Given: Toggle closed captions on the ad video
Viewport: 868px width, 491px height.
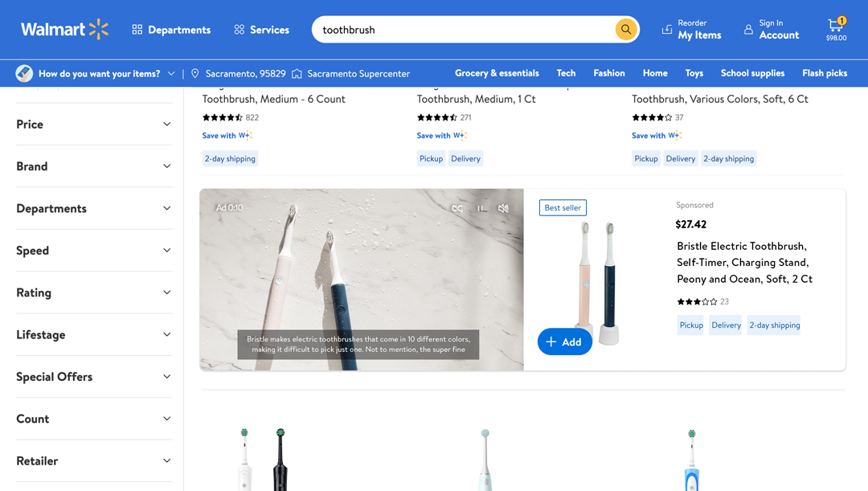Looking at the screenshot, I should click(x=457, y=208).
